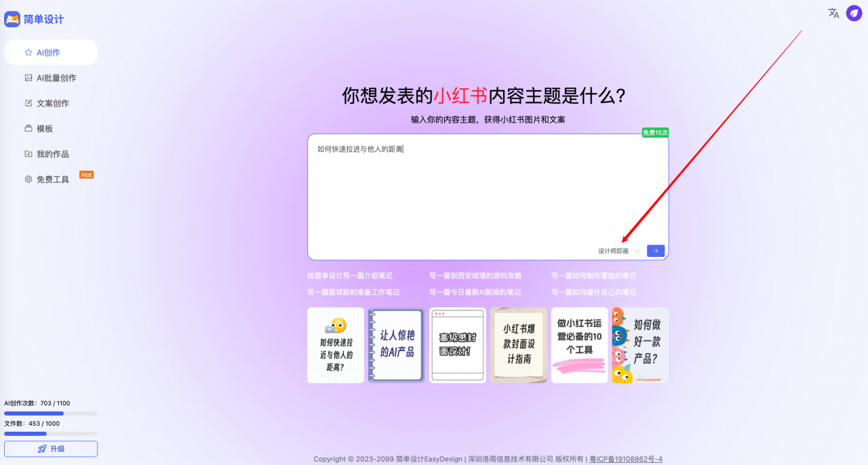Click the 简单设计 brand name text
The image size is (868, 465).
(x=44, y=19)
